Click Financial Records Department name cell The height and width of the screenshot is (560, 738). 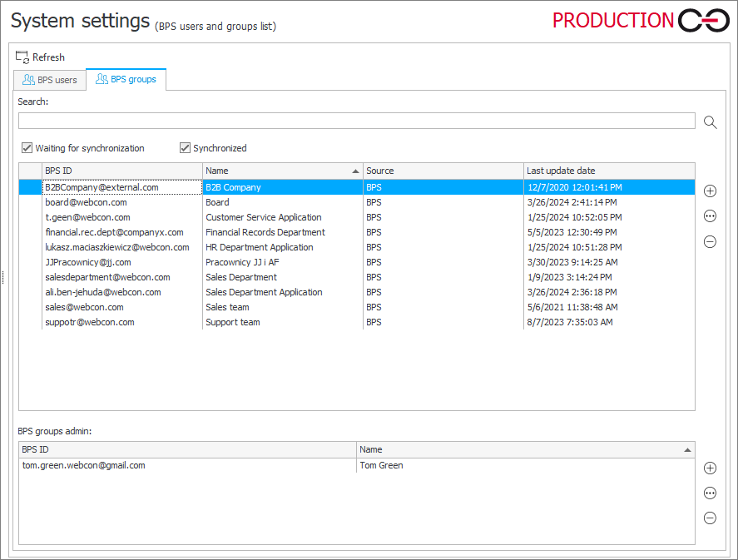[x=282, y=232]
